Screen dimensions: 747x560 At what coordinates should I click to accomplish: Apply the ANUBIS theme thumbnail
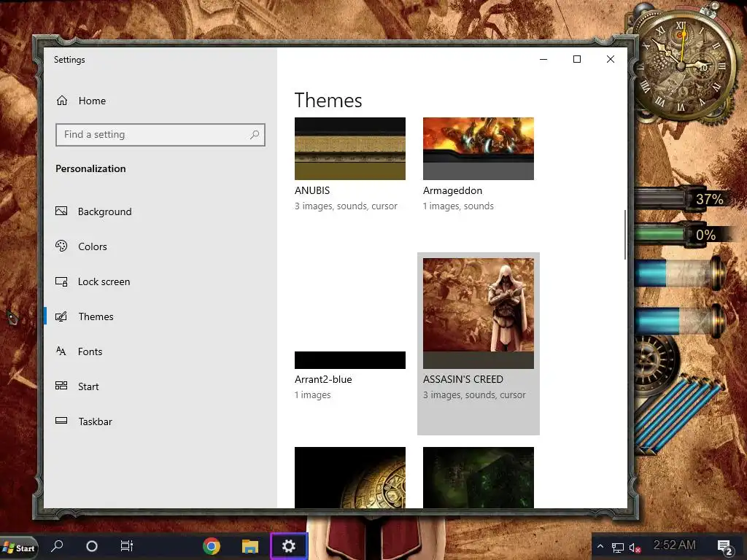350,149
